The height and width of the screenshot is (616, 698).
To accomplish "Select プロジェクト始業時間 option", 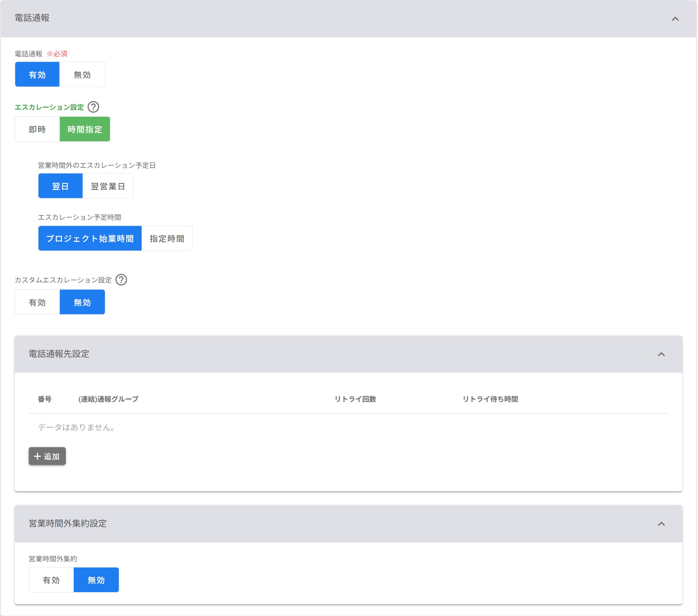I will coord(90,238).
